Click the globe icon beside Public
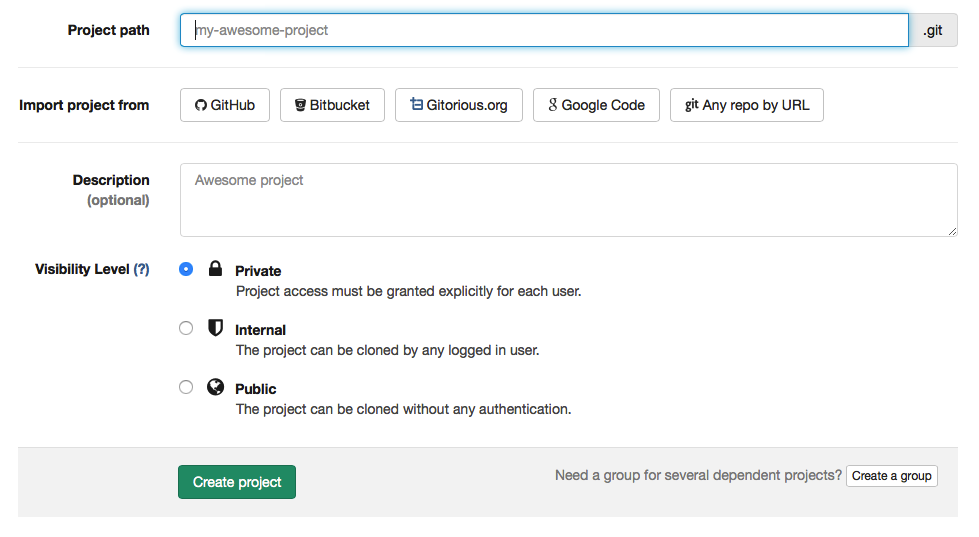The image size is (979, 537). tap(215, 387)
